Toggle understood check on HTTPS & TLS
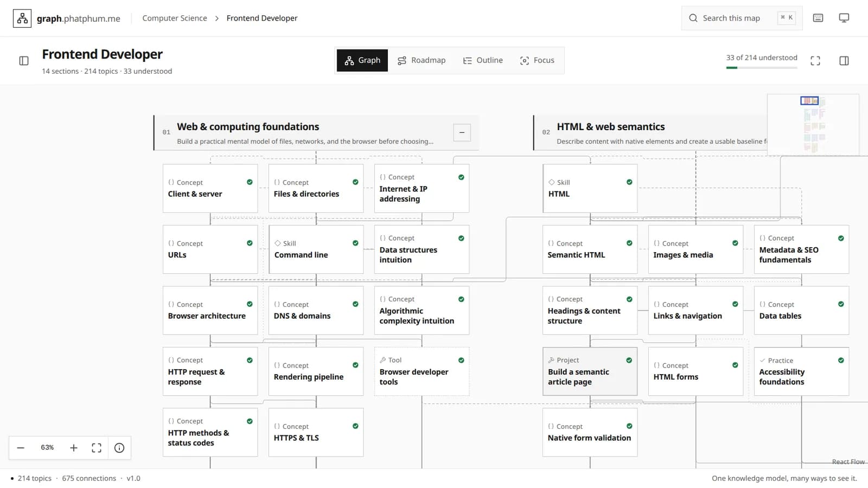This screenshot has width=868, height=488. pos(355,426)
